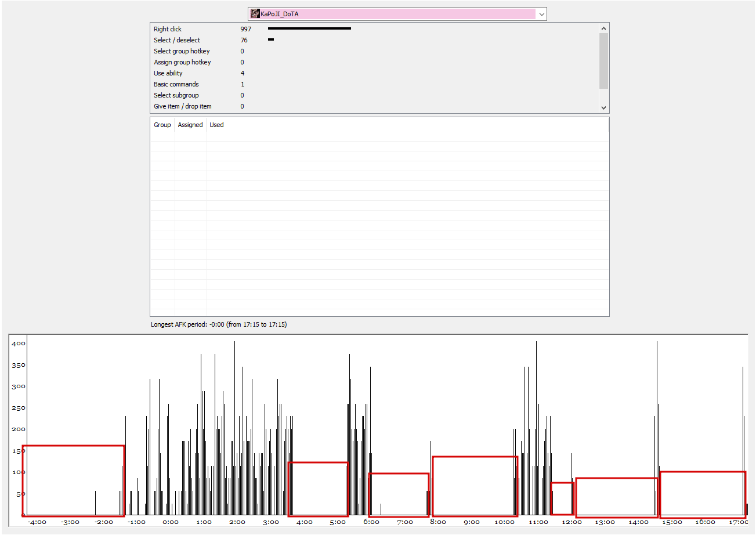Click the 200 value on chart Y axis

coord(19,429)
